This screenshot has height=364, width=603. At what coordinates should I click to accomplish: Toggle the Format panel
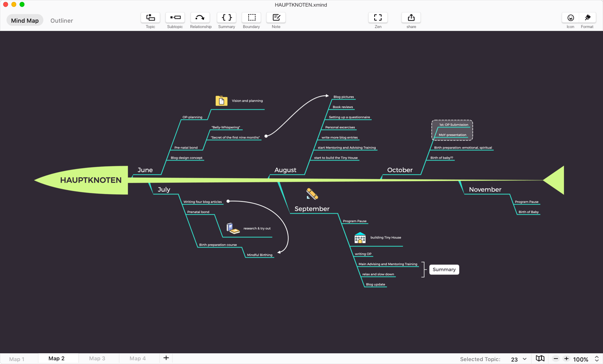point(587,18)
